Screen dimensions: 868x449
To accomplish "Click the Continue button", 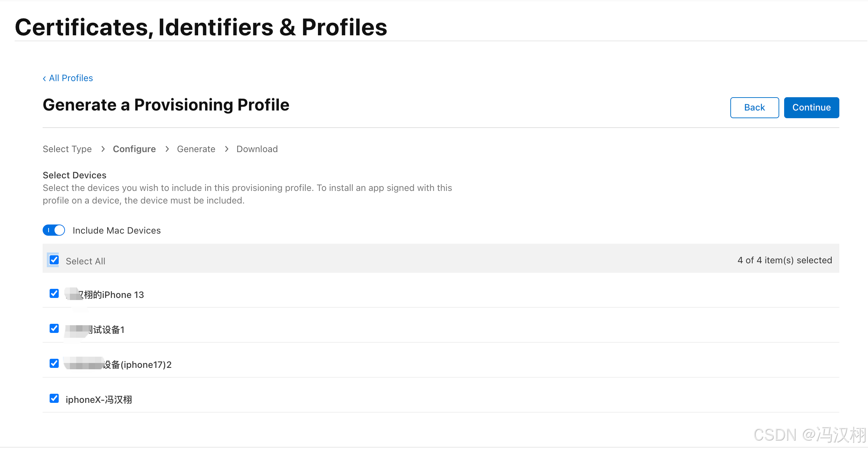I will 811,108.
